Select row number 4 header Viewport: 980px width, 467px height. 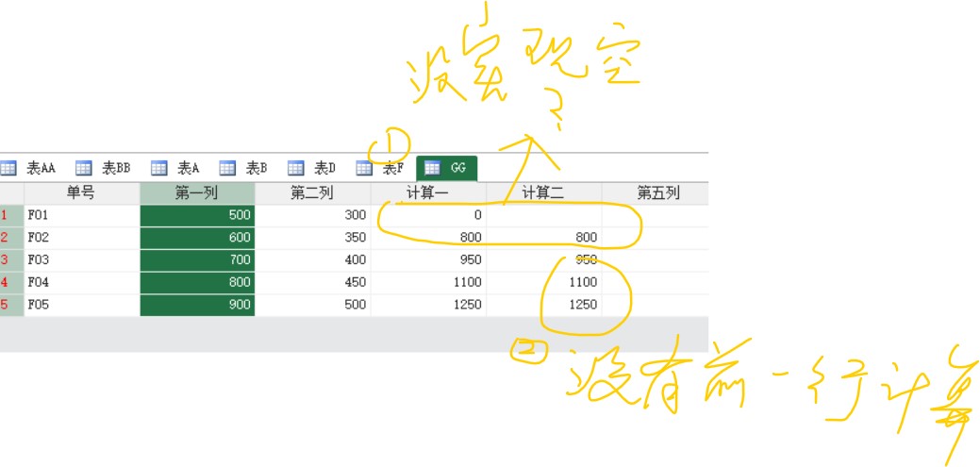tap(12, 283)
